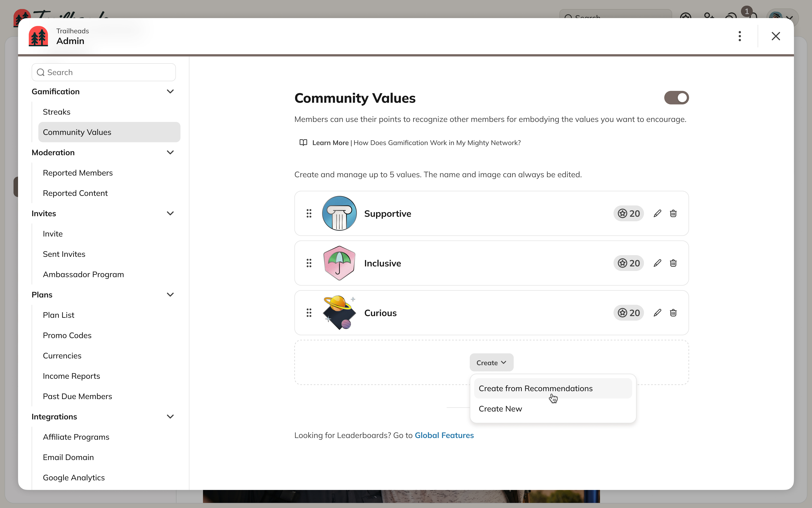View Past Due Members

coord(109,396)
